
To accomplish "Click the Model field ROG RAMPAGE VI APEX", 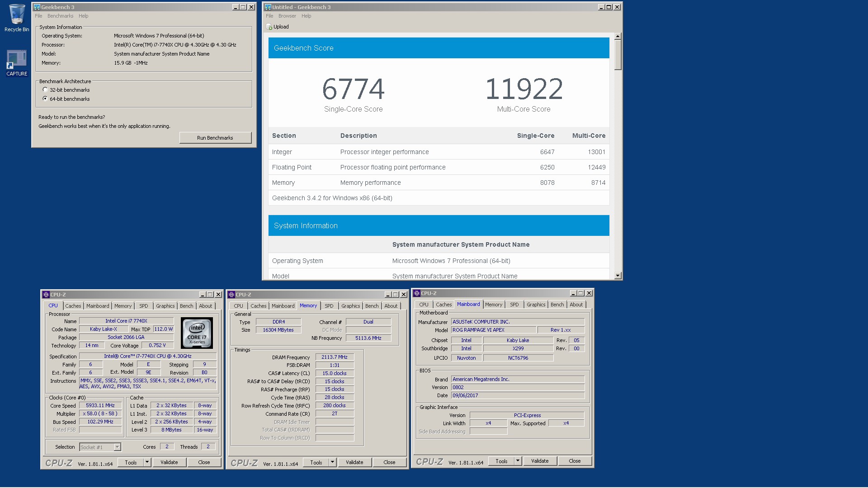I will pyautogui.click(x=494, y=330).
